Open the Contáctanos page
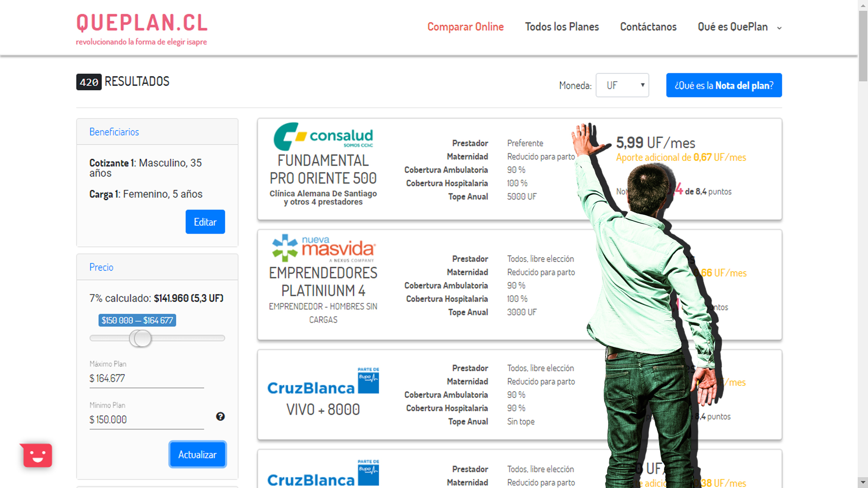 pyautogui.click(x=648, y=27)
